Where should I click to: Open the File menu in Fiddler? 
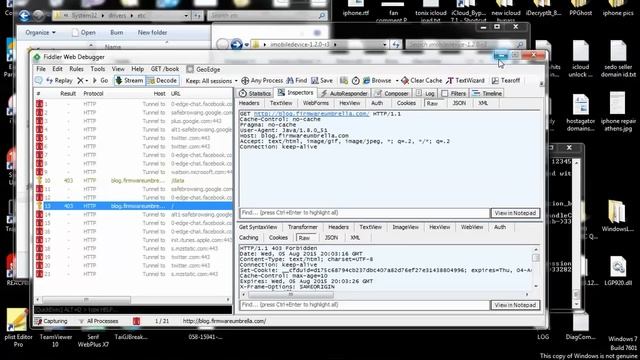(41, 69)
